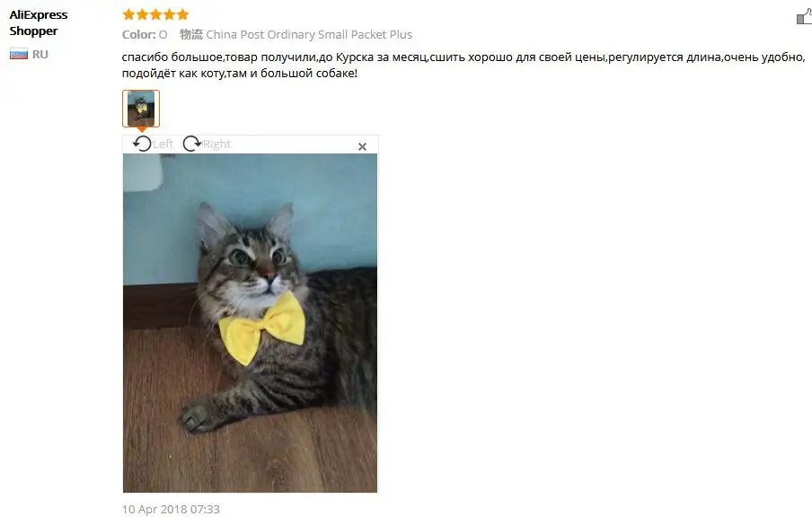Screen dimensions: 812x525
Task: Close the enlarged cat photo viewer
Action: [x=363, y=146]
